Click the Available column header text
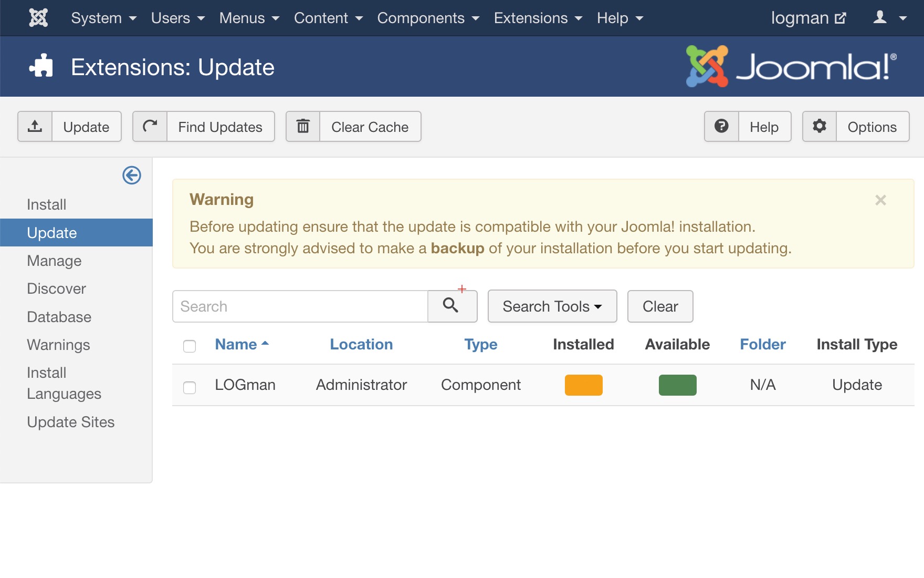The height and width of the screenshot is (578, 924). [x=677, y=344]
